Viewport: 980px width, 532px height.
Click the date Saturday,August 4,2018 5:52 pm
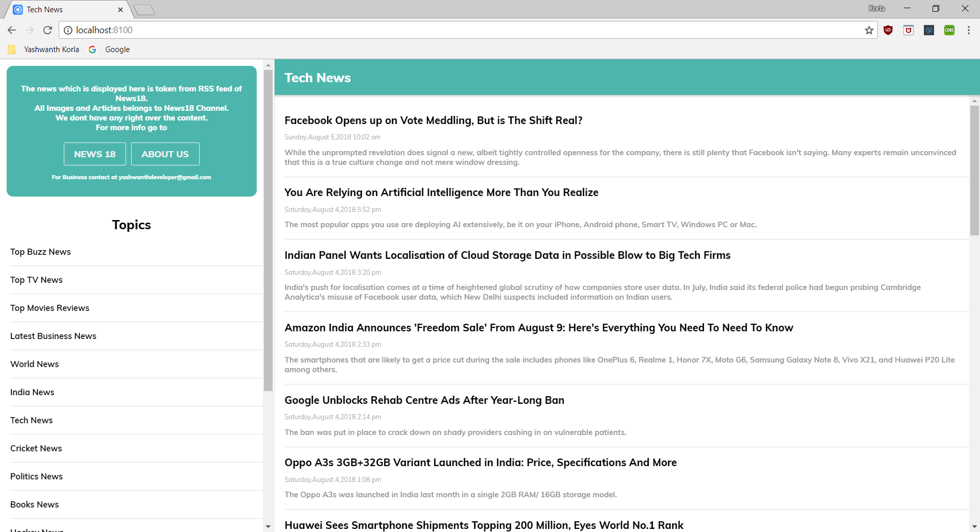333,210
